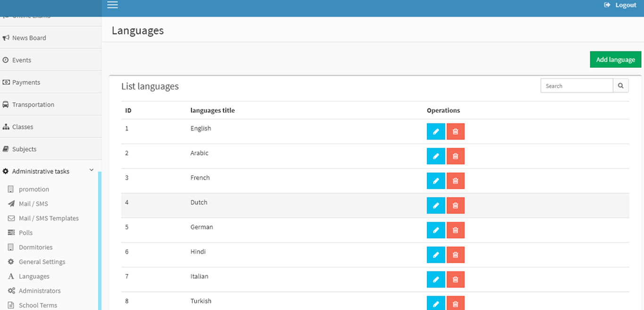
Task: Delete the German language row
Action: [x=455, y=230]
